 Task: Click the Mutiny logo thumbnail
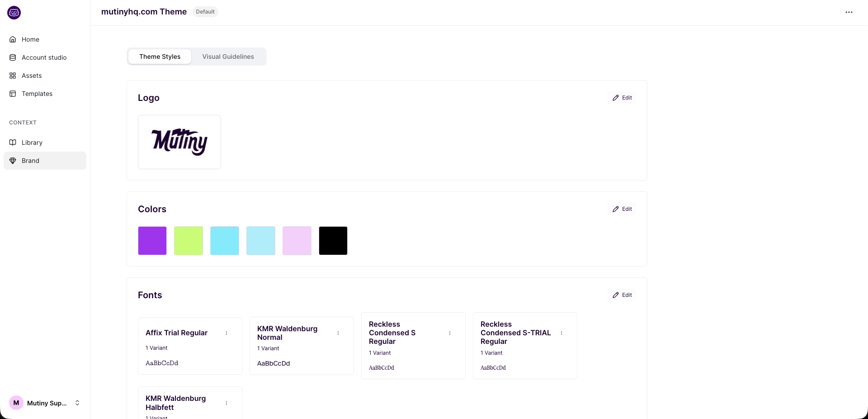[179, 142]
